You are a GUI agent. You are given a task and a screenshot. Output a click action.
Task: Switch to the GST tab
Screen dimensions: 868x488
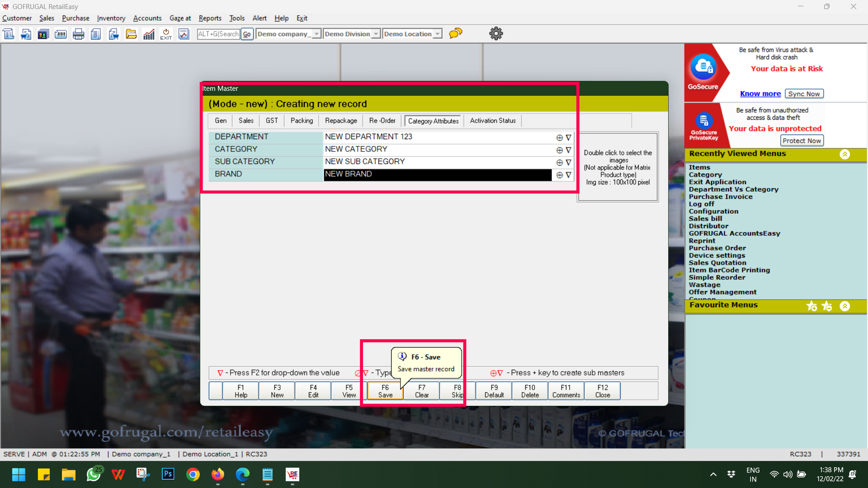pos(272,121)
